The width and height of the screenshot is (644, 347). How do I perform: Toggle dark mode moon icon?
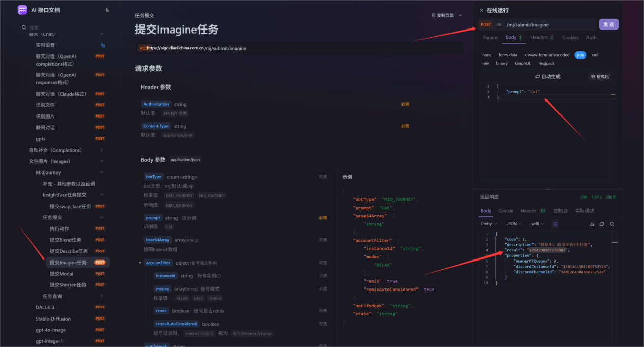coord(107,10)
